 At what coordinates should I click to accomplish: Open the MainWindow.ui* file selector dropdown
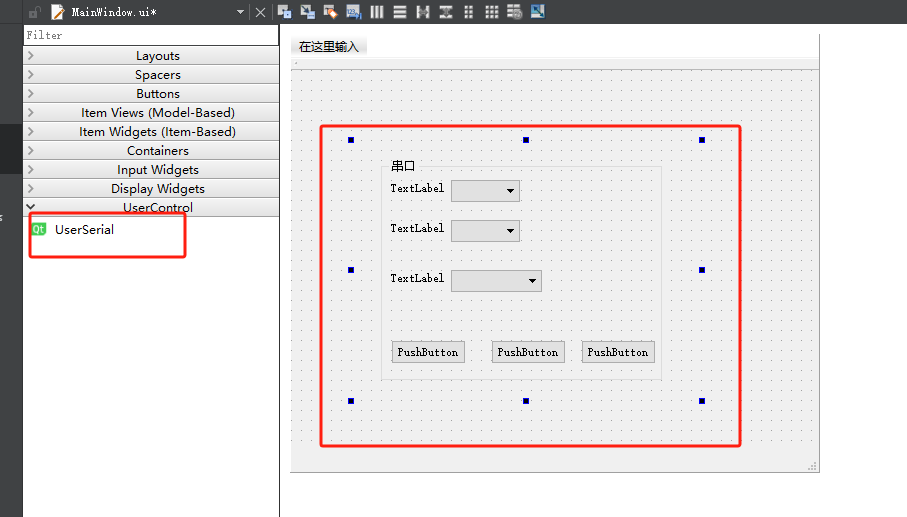(x=240, y=12)
